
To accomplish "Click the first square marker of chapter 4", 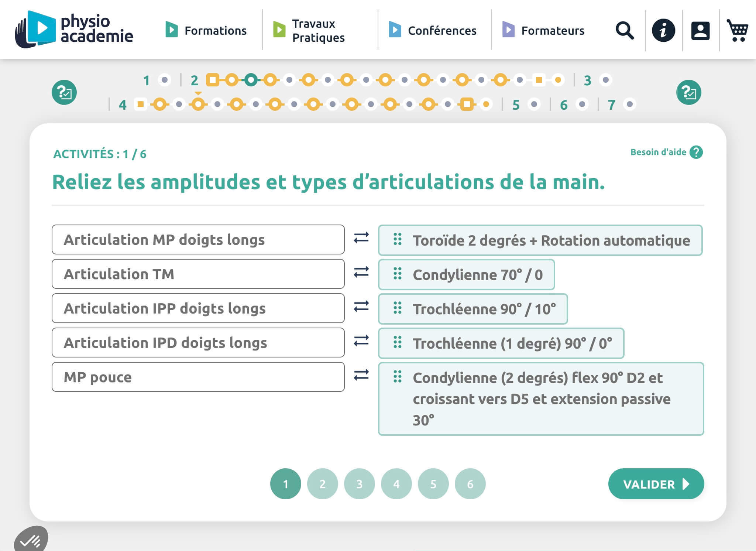I will pyautogui.click(x=141, y=105).
